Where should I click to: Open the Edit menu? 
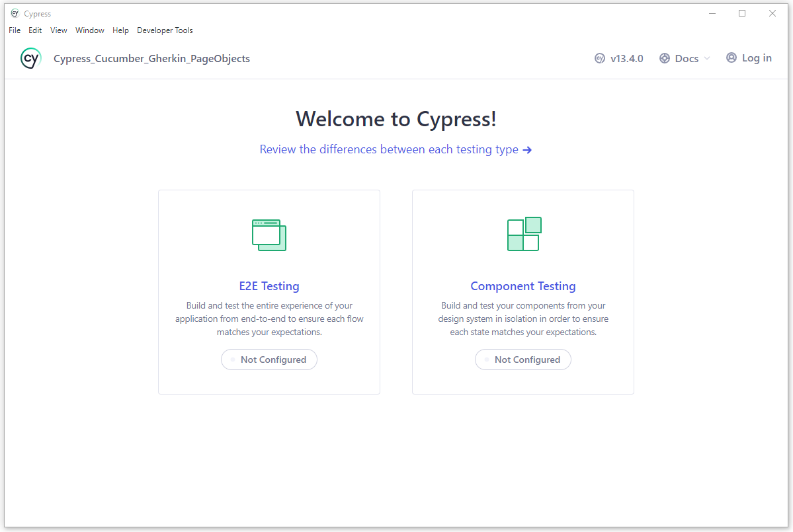pos(35,30)
